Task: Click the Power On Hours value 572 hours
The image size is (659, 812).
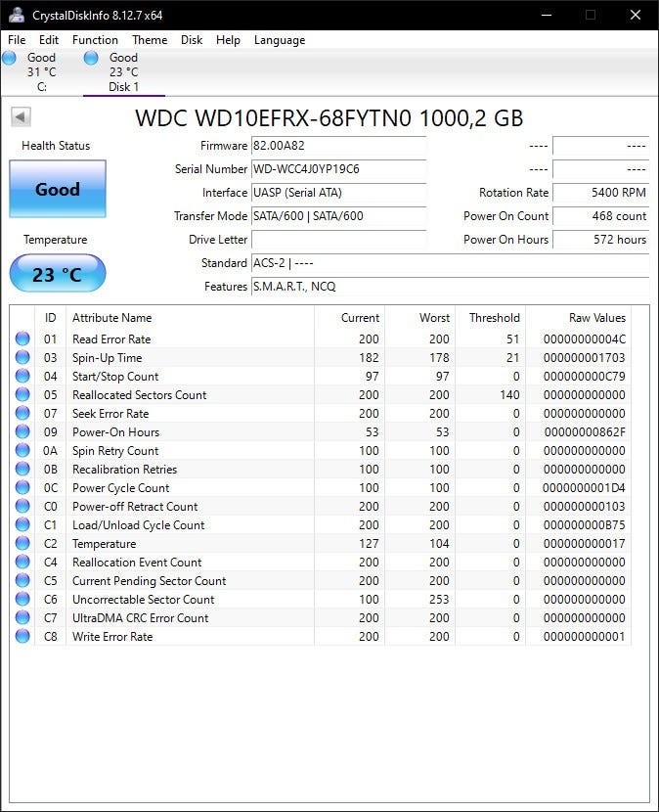Action: [x=601, y=240]
